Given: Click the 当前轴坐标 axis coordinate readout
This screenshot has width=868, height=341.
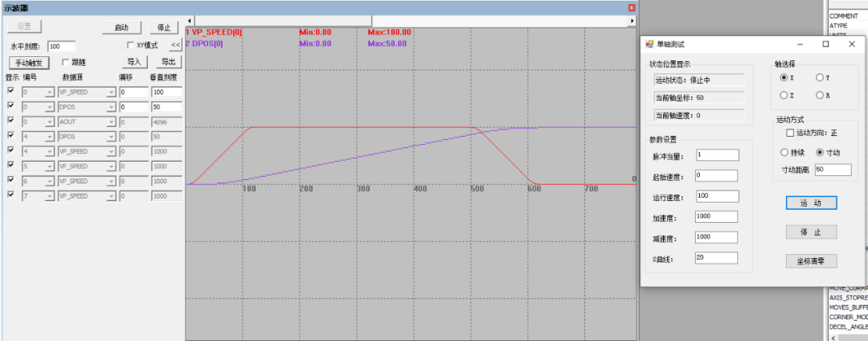Looking at the screenshot, I should pyautogui.click(x=699, y=98).
